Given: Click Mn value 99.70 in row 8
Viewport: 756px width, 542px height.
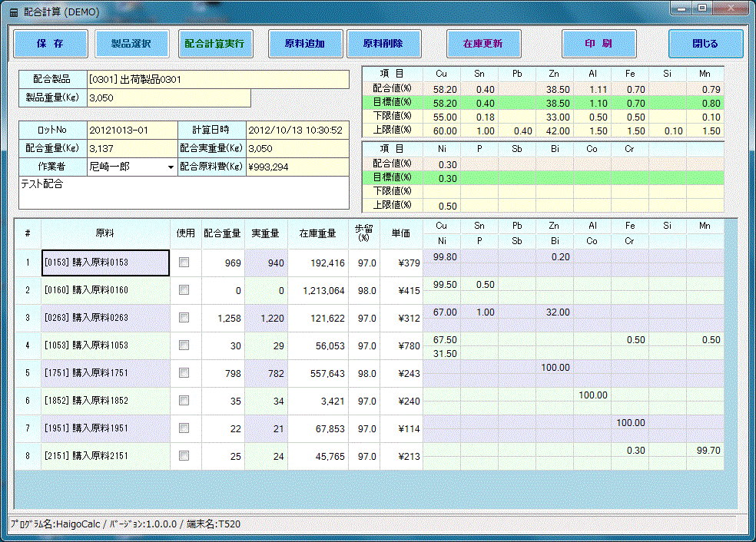Looking at the screenshot, I should 705,451.
